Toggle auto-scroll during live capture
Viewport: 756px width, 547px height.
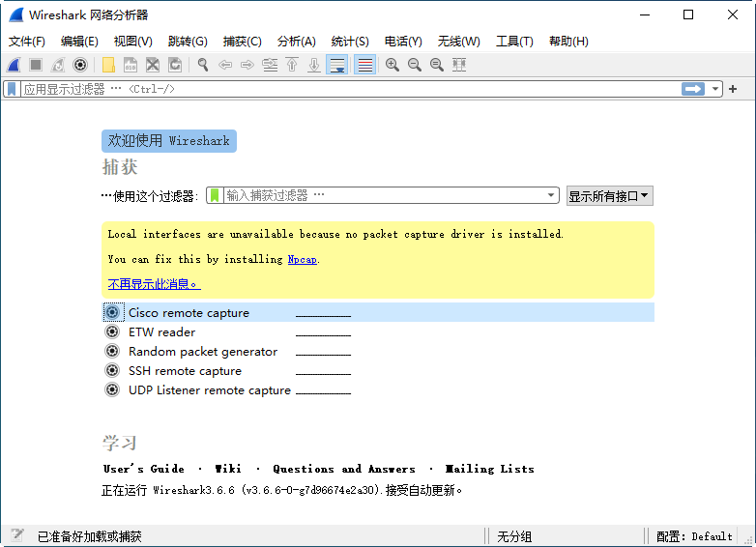pos(337,65)
